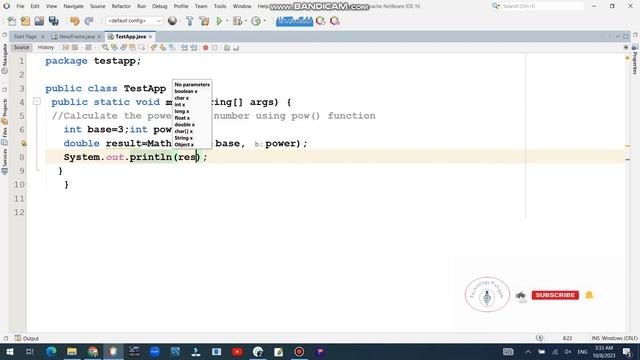640x360 pixels.
Task: Open the Run Project dropdown arrow
Action: tap(227, 21)
